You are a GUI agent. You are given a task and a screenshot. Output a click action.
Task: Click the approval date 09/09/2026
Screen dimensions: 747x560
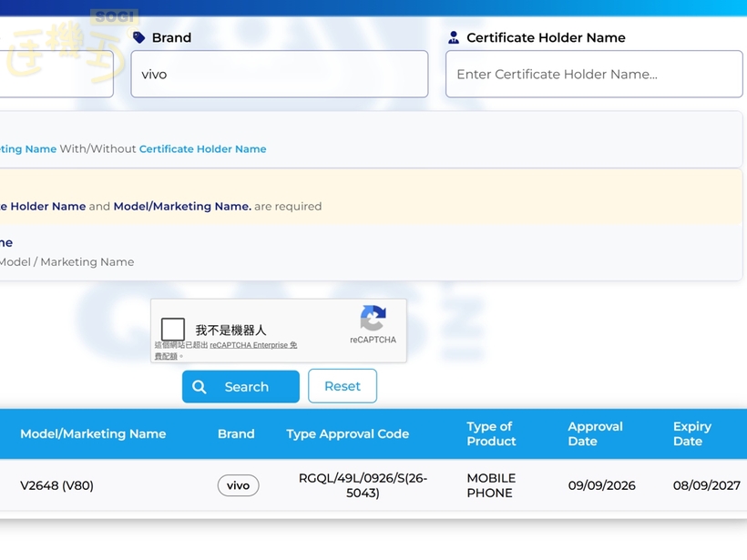pos(601,485)
